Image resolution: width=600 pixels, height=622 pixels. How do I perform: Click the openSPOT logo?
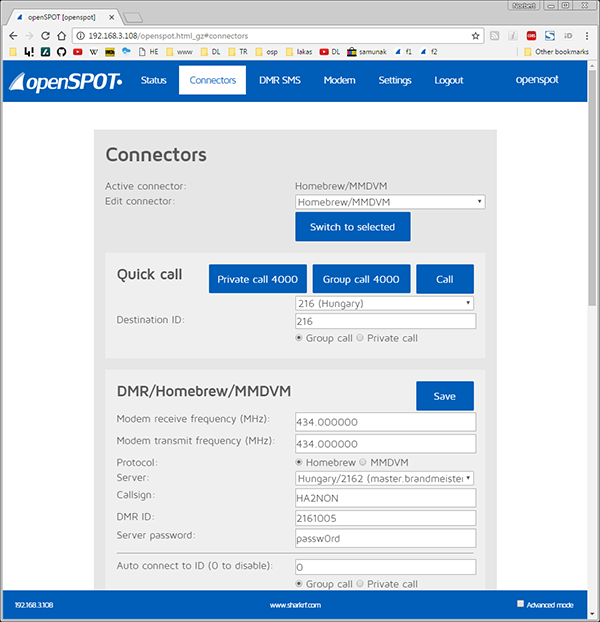66,82
